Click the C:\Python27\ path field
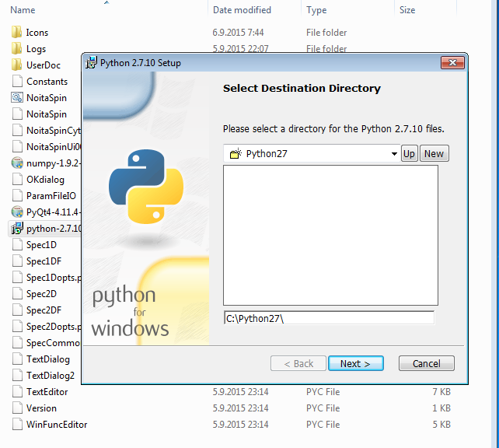The height and width of the screenshot is (448, 499). (x=329, y=318)
